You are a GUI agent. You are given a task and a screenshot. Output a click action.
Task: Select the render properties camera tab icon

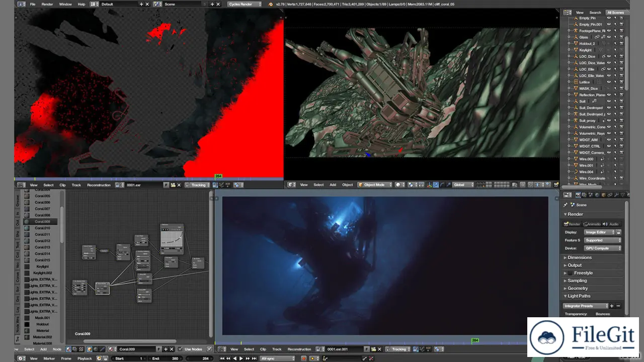[578, 195]
